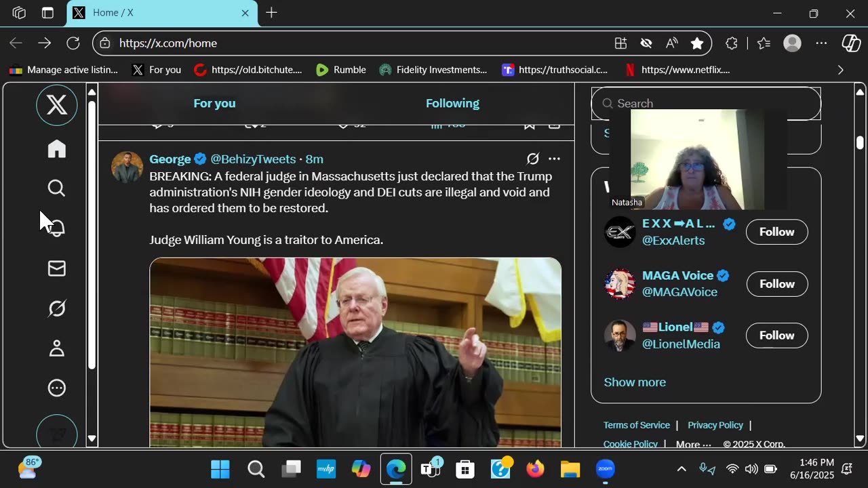Show hidden system tray icons
The height and width of the screenshot is (488, 868).
682,469
